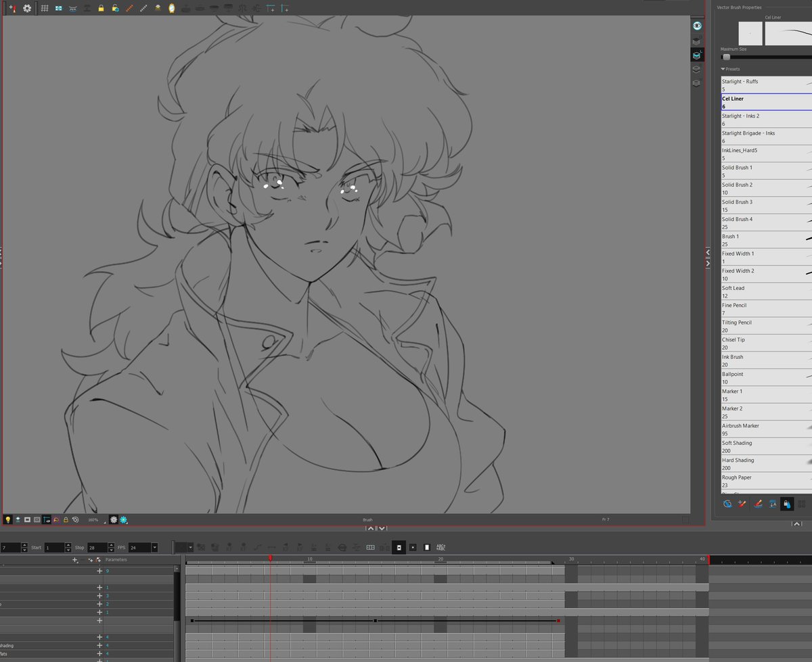Viewport: 812px width, 662px height.
Task: Toggle the grid icon in the top toolbar
Action: [x=45, y=8]
